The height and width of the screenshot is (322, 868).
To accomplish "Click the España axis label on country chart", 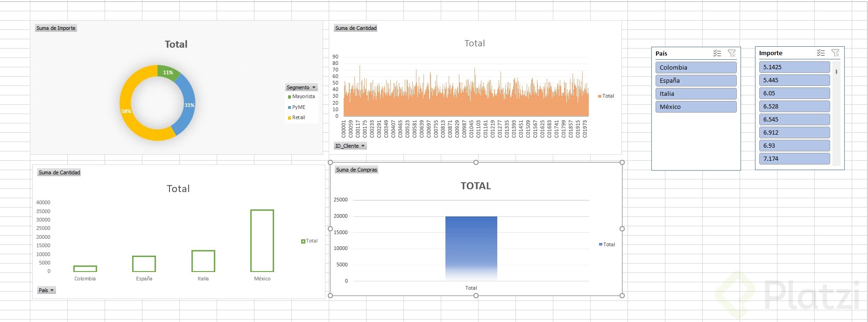I will (144, 279).
